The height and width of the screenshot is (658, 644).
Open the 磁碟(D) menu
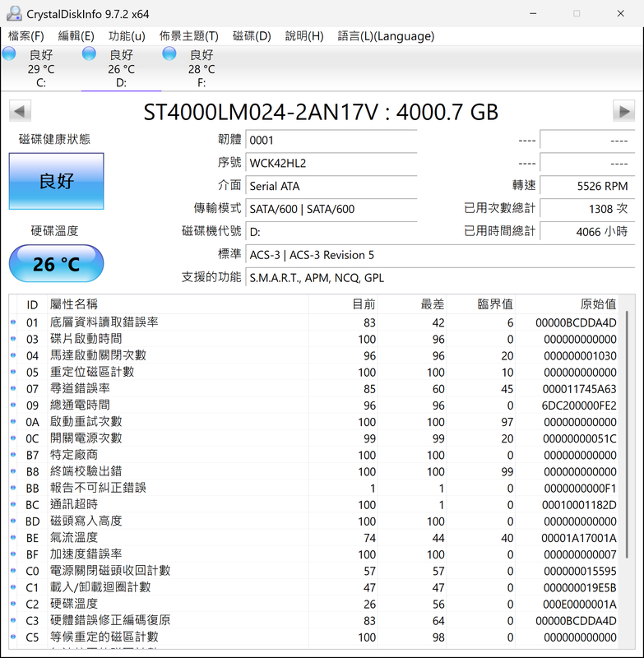(x=252, y=36)
